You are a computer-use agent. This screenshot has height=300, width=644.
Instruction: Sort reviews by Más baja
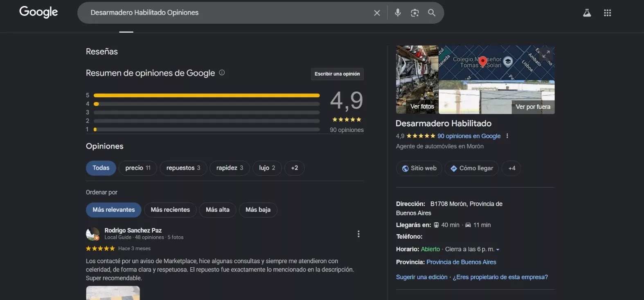pyautogui.click(x=258, y=210)
